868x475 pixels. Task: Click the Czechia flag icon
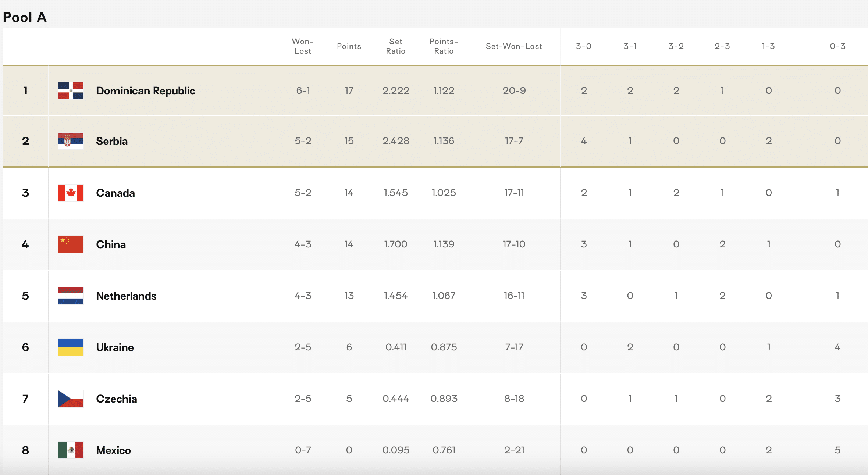point(71,399)
